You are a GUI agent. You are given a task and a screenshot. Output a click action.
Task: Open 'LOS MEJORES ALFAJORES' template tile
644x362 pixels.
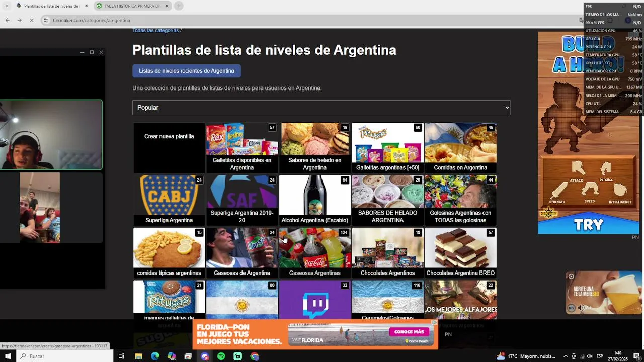tap(460, 300)
